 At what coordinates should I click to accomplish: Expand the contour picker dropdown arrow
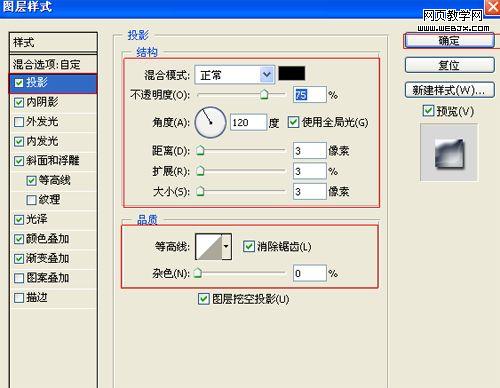[227, 247]
